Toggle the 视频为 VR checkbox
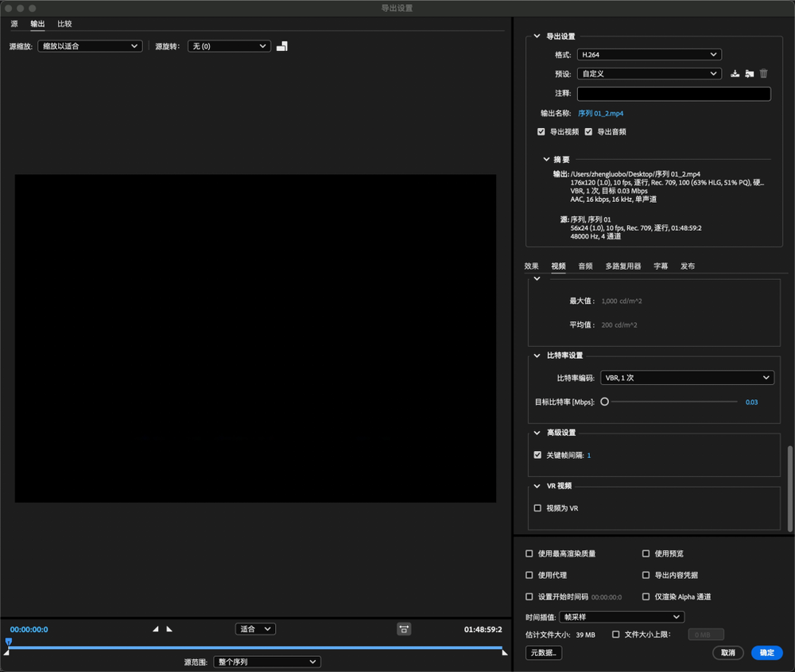This screenshot has height=672, width=795. click(x=538, y=508)
